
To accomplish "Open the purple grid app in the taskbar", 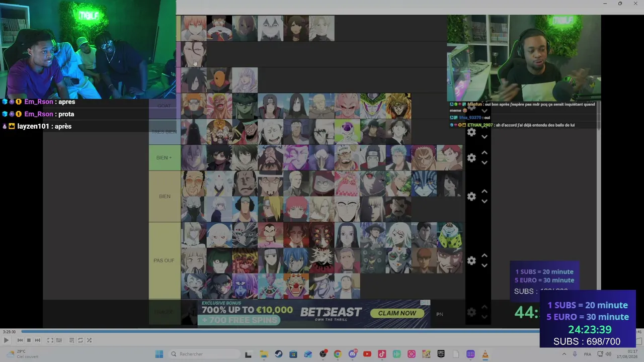I will pos(470,354).
